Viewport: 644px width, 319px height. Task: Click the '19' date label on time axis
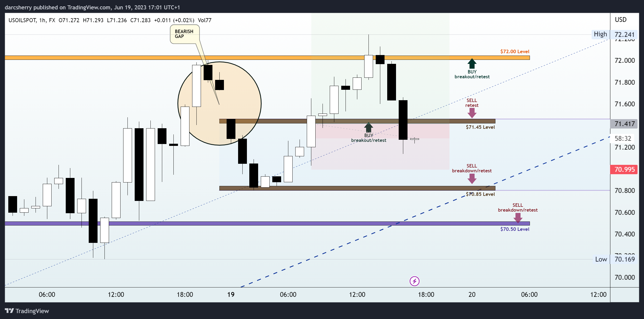point(231,294)
